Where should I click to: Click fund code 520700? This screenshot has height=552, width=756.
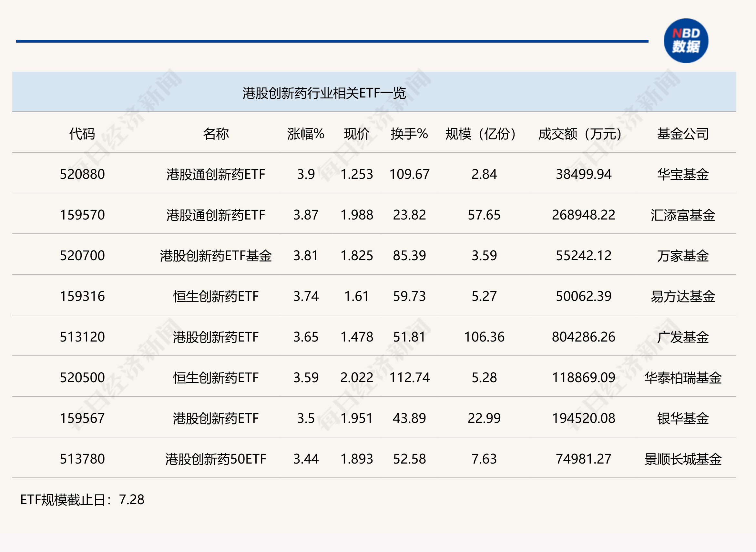tap(82, 256)
